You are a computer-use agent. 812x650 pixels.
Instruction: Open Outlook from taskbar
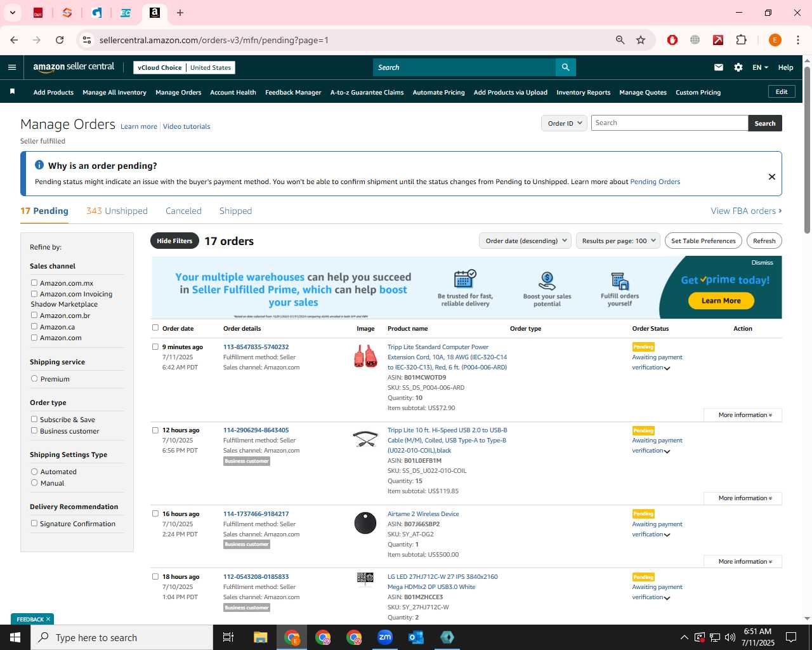(x=416, y=637)
